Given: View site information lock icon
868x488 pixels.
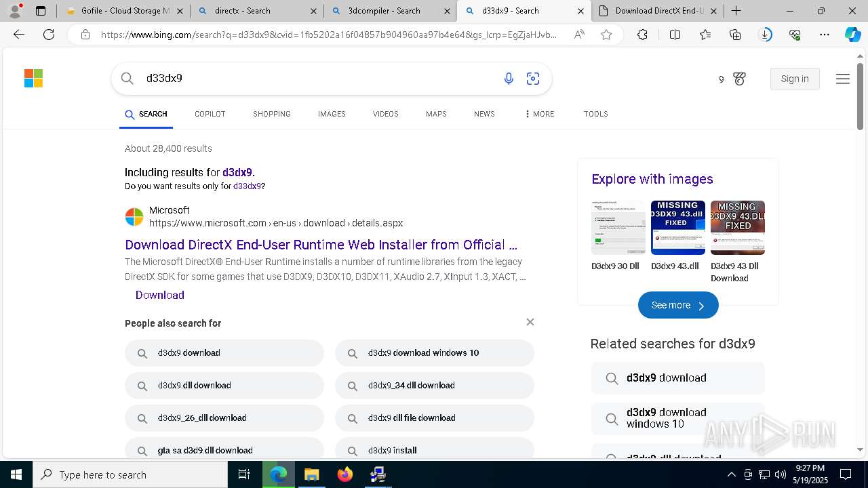Looking at the screenshot, I should [x=85, y=35].
